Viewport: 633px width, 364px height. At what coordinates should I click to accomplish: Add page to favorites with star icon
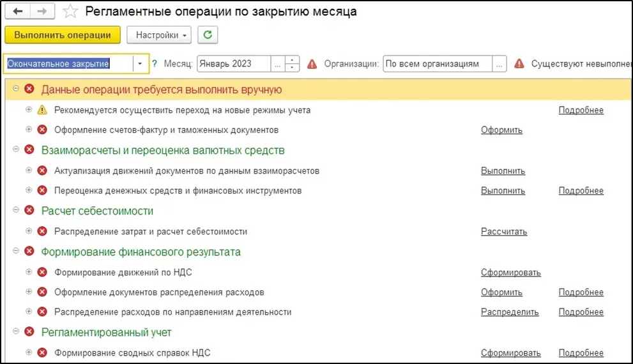tap(72, 11)
